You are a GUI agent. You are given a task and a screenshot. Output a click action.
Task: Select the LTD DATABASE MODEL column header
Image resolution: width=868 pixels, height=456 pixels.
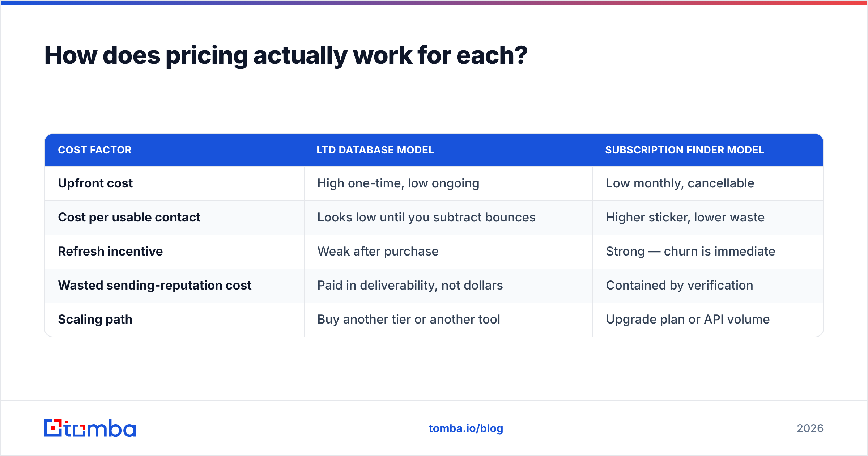375,150
